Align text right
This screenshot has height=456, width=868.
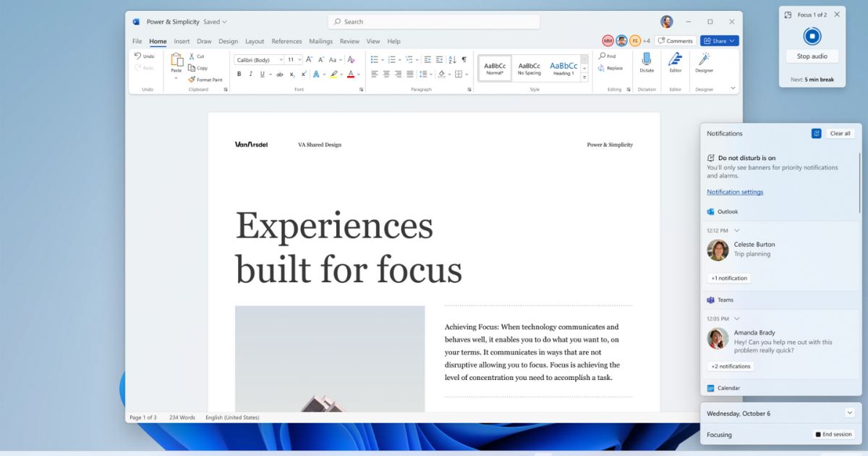pyautogui.click(x=398, y=74)
